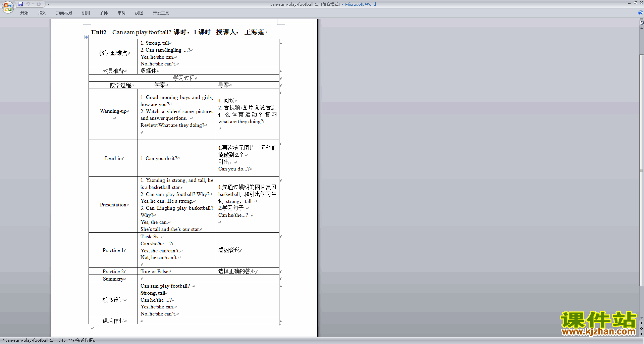The image size is (644, 344).
Task: Click the cell '教学重/难点'
Action: pos(113,53)
